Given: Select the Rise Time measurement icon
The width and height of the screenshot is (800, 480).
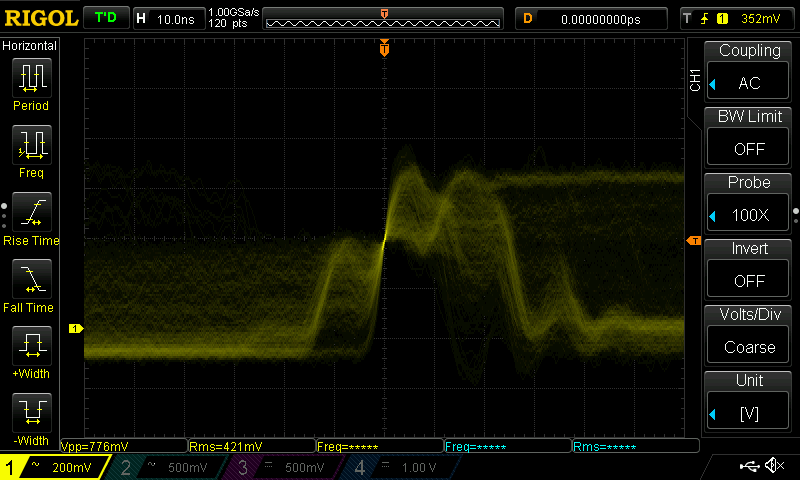Looking at the screenshot, I should tap(31, 212).
